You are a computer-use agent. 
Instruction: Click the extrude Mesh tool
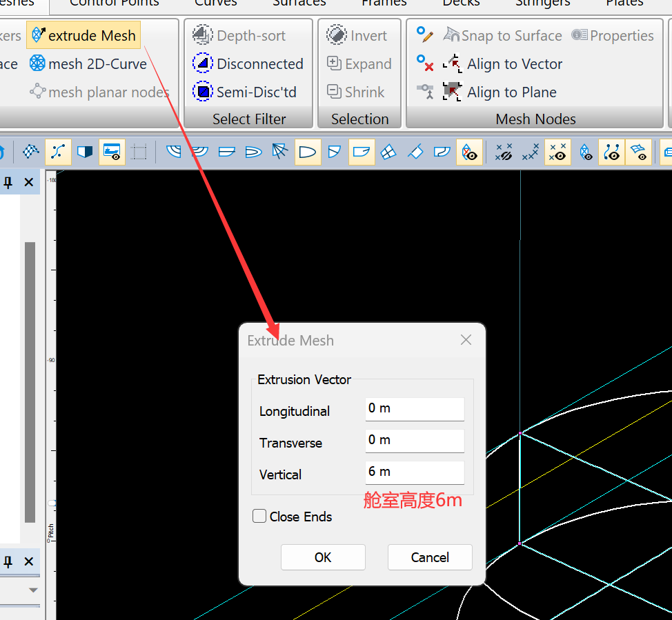(84, 36)
